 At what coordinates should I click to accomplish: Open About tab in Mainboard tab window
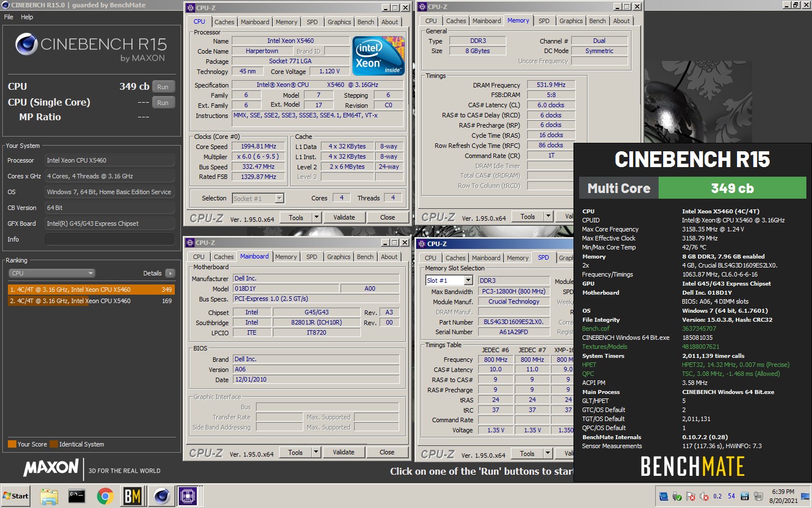point(389,257)
